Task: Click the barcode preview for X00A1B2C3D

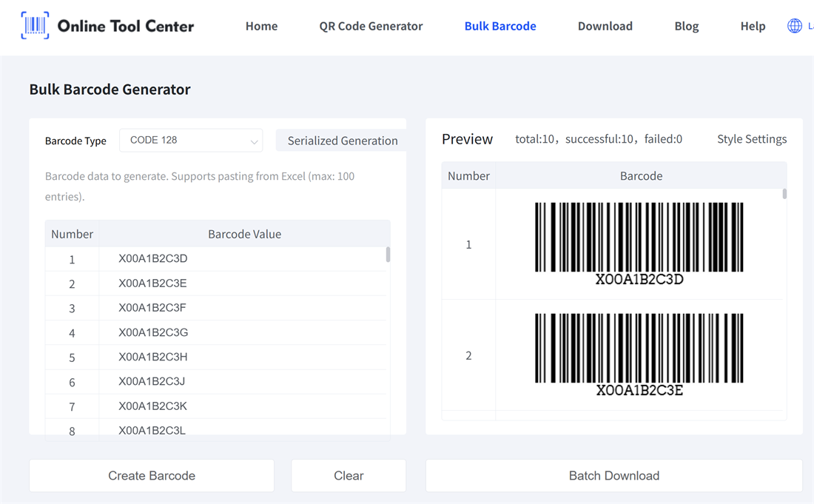Action: coord(641,241)
